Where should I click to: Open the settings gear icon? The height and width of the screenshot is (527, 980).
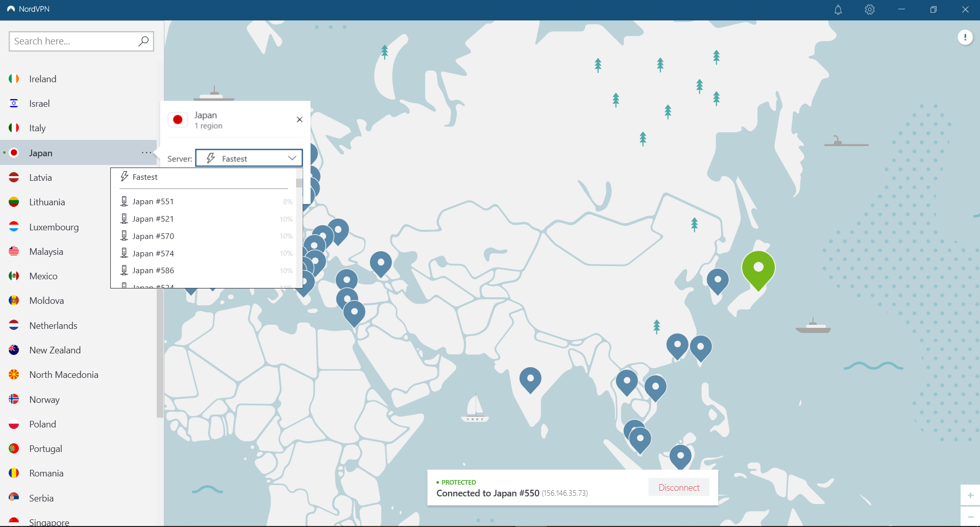click(x=870, y=10)
